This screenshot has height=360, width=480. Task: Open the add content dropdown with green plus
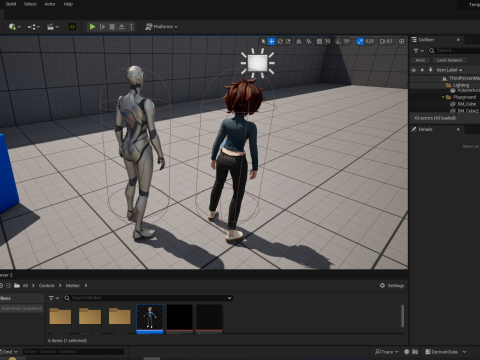click(x=15, y=27)
